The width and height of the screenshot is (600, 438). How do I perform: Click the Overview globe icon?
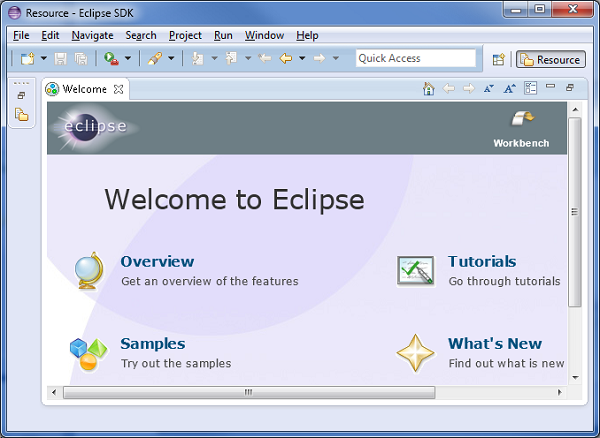(x=89, y=271)
